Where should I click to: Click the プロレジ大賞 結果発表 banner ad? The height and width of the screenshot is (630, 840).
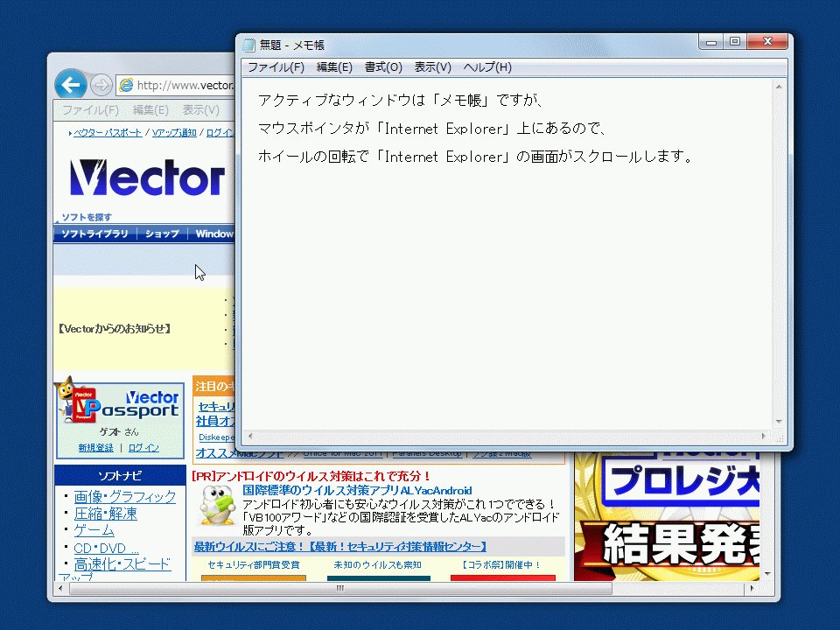tap(667, 517)
